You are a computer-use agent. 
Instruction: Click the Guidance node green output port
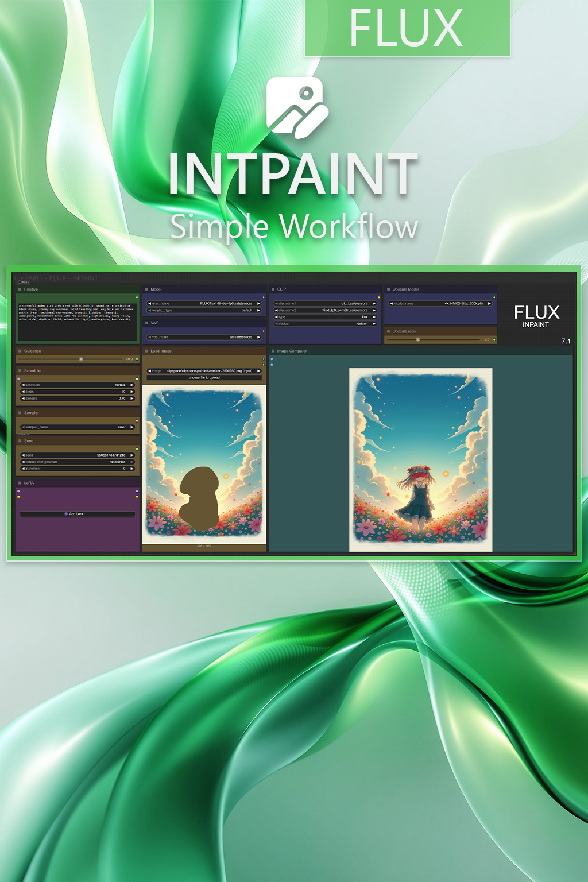(x=137, y=359)
